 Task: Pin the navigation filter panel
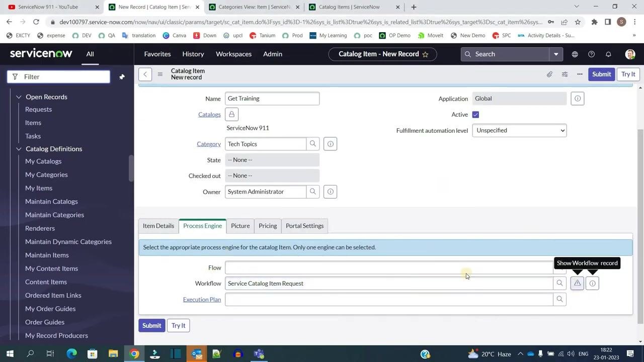click(x=122, y=77)
